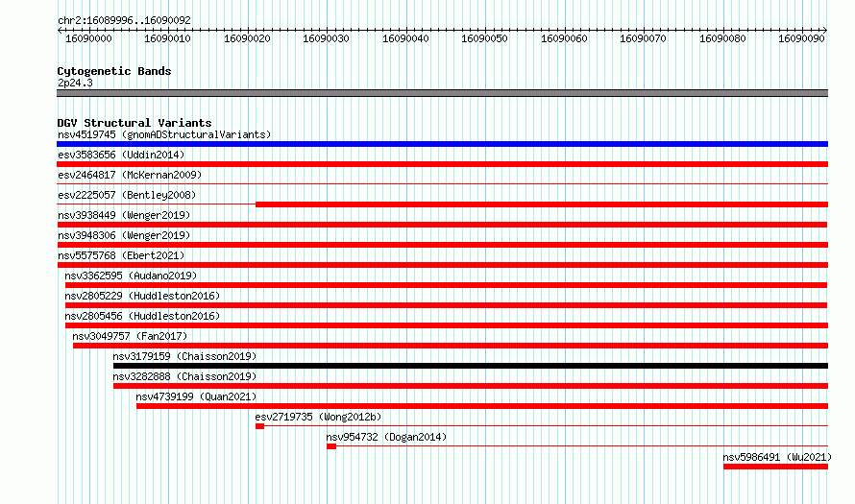Select the nsv3049757 (Fan2017) label

[x=130, y=336]
